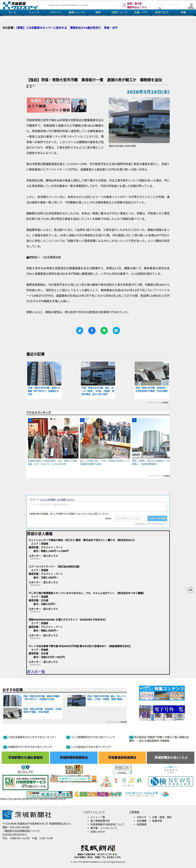This screenshot has width=196, height=868.
Task: Open the newspaper and e-edition subscription link
Action: [135, 5]
